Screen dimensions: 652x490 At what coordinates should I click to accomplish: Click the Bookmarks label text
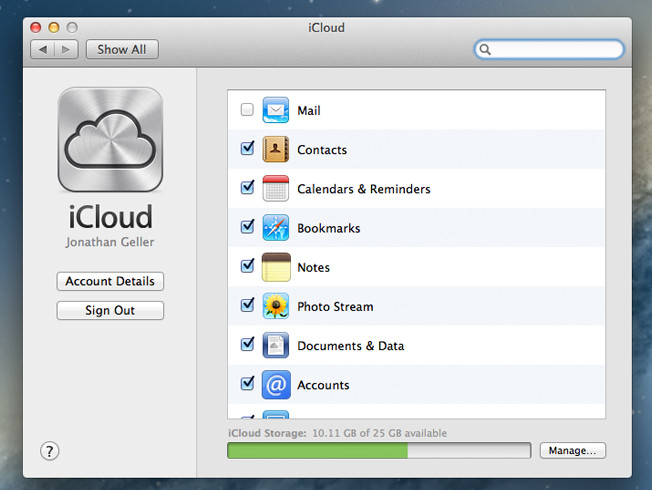pos(329,228)
